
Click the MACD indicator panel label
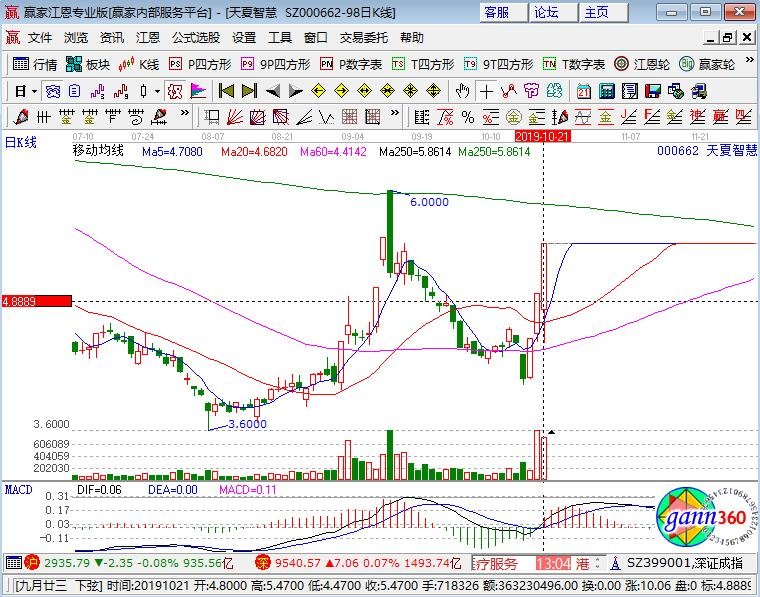(18, 489)
